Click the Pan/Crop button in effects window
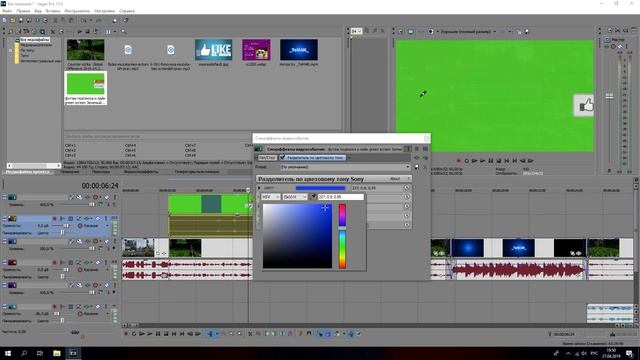Screen dimensions: 640x360 (267, 158)
